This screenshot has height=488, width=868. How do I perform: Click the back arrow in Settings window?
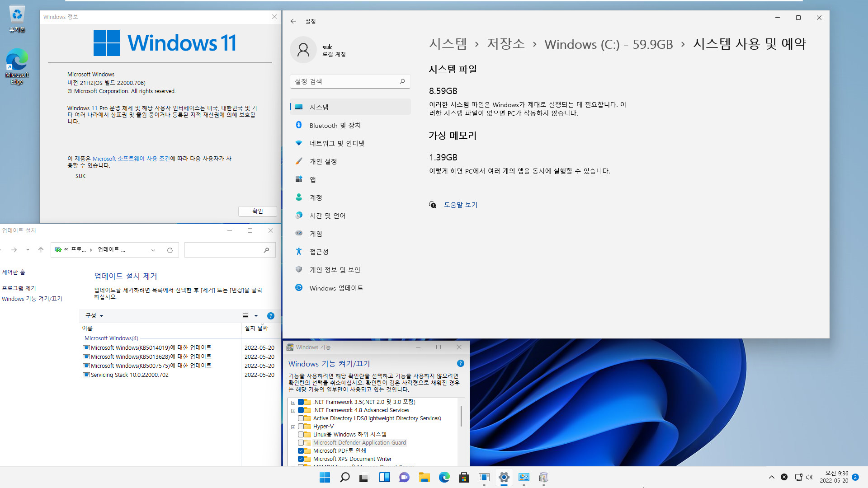293,21
